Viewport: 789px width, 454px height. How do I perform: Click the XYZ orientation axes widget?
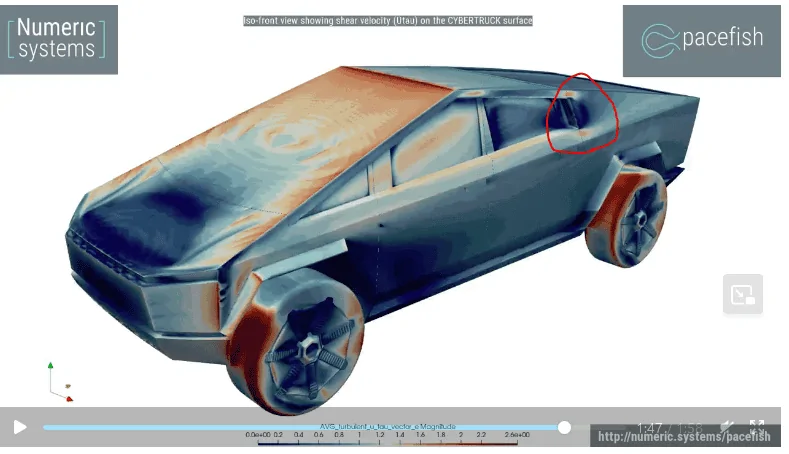[60, 383]
